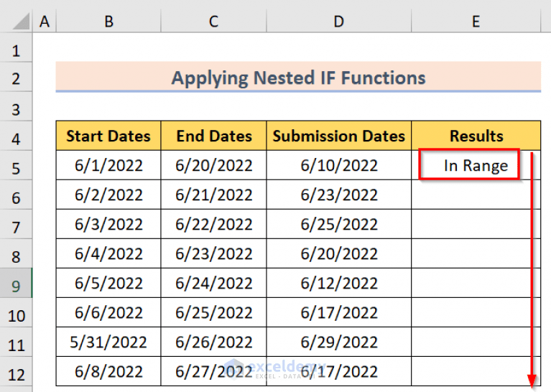Select end date cell 6/27/2022
The width and height of the screenshot is (551, 392).
tap(213, 372)
